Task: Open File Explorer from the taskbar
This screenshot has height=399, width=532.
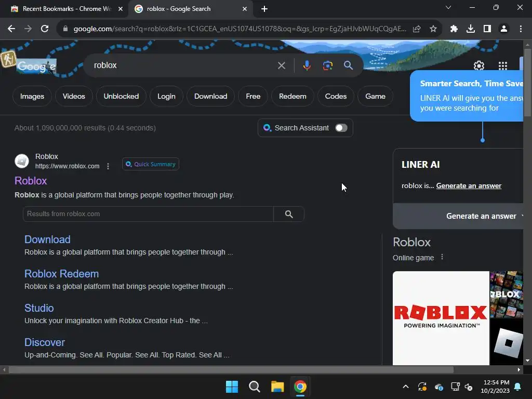Action: (277, 387)
